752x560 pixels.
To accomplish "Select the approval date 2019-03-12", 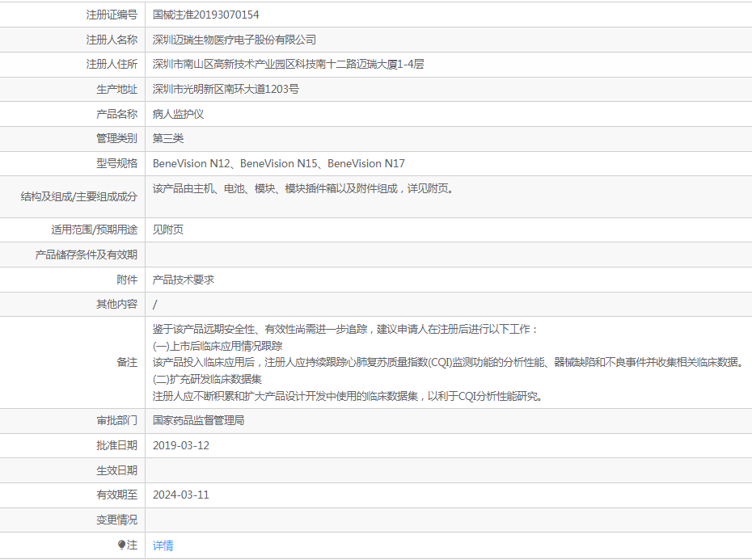I will coord(181,445).
